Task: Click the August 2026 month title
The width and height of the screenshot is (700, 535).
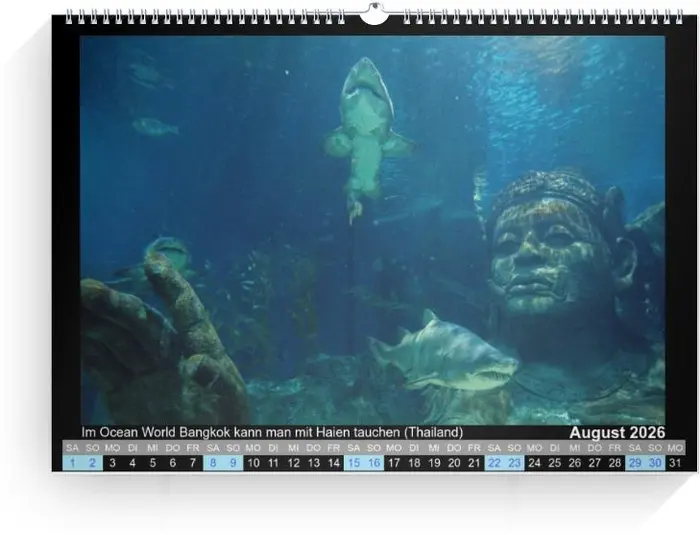Action: coord(616,432)
